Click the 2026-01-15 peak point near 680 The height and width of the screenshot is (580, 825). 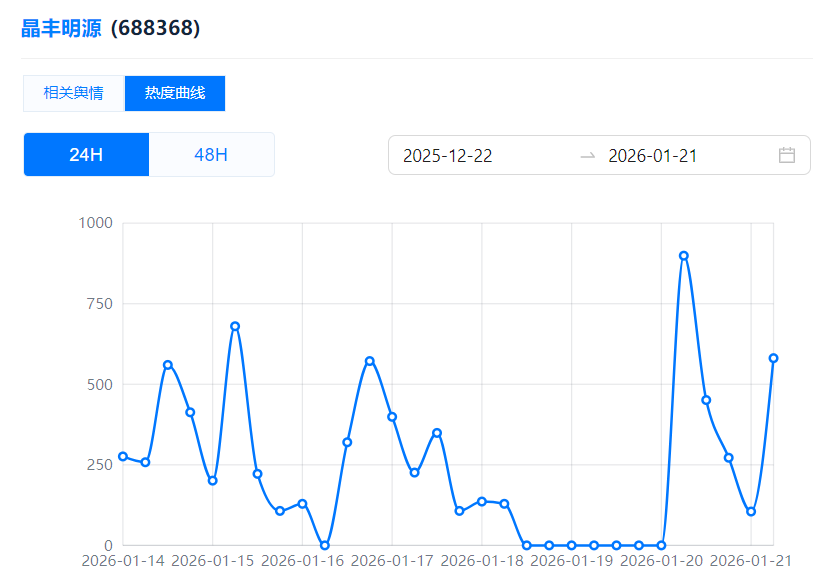[x=235, y=326]
